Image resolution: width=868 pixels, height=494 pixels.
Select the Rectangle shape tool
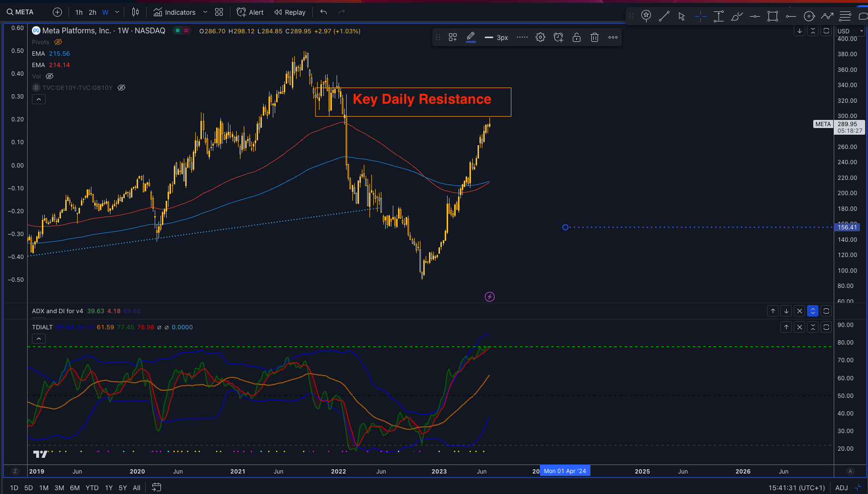click(773, 16)
